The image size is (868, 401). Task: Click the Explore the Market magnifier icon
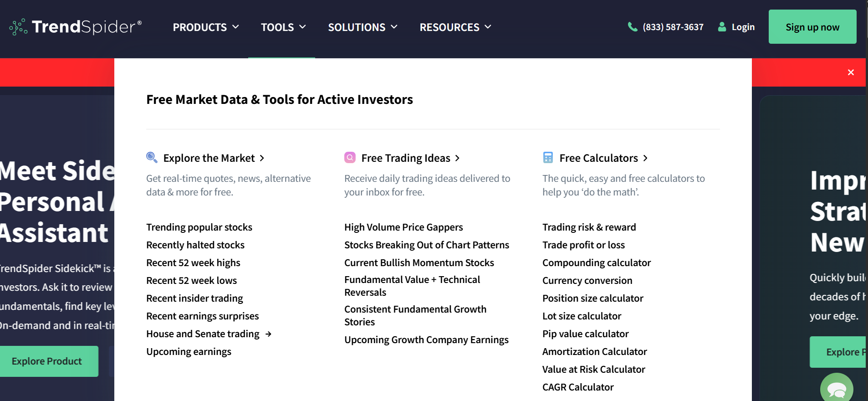pos(152,158)
